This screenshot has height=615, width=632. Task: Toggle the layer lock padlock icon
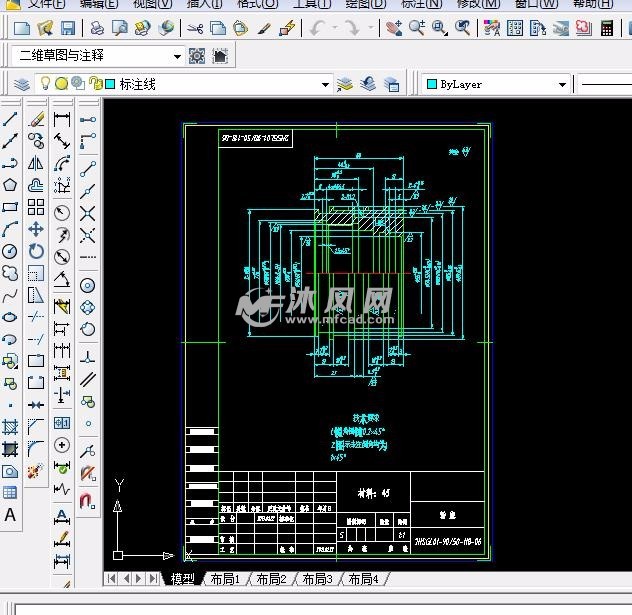tap(95, 84)
